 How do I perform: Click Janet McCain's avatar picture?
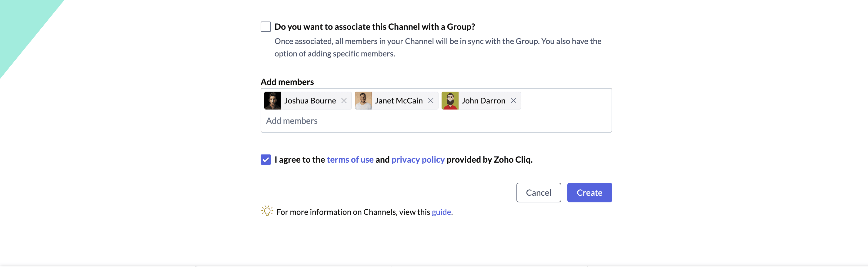363,100
